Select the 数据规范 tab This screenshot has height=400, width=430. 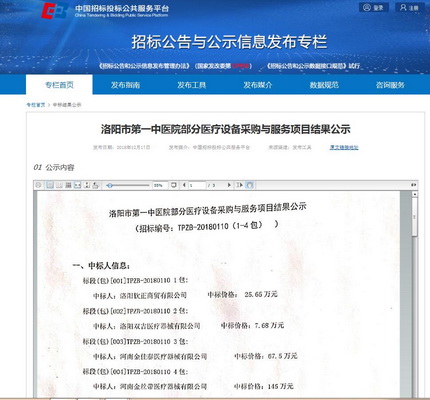pos(324,85)
